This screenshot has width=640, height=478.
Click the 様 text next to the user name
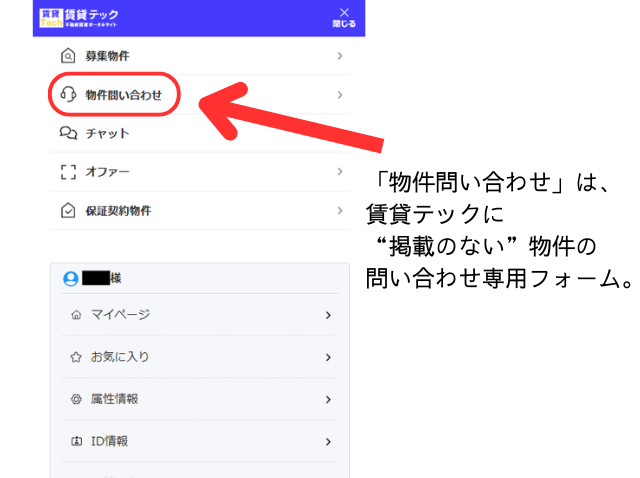(116, 278)
